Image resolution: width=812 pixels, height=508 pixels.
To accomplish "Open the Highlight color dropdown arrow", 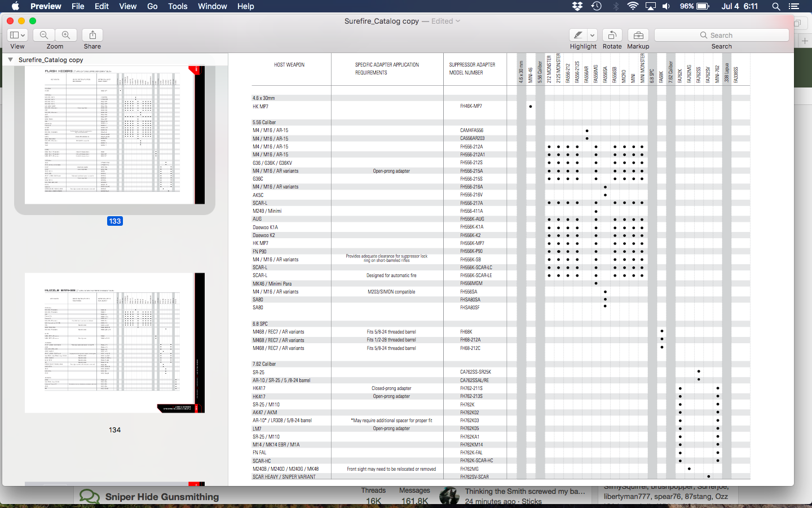I will point(592,35).
